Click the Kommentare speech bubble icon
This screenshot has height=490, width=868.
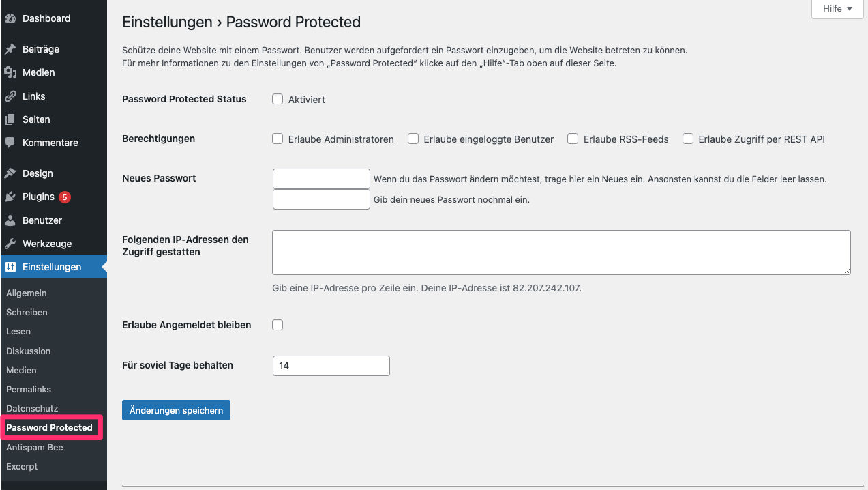tap(10, 143)
